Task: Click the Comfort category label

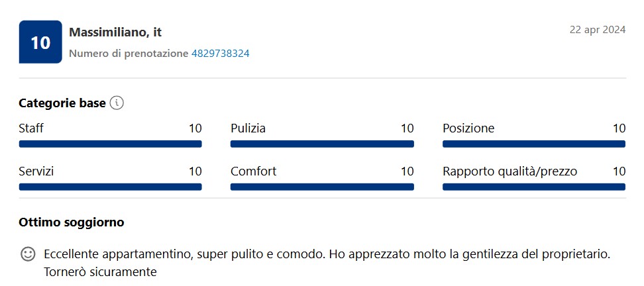Action: (253, 171)
